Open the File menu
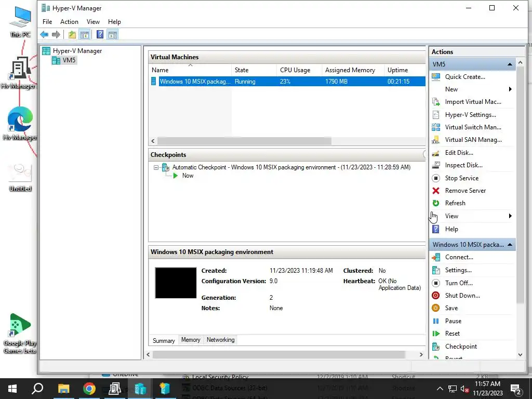 [x=47, y=22]
